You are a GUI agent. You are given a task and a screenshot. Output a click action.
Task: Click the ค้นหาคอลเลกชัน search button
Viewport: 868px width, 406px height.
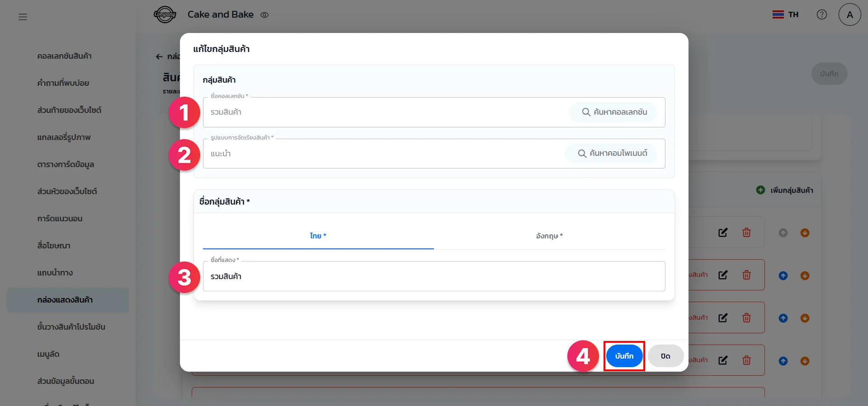pos(614,112)
